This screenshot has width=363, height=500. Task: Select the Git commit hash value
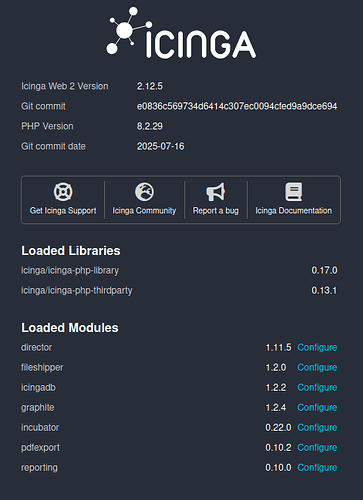(237, 106)
